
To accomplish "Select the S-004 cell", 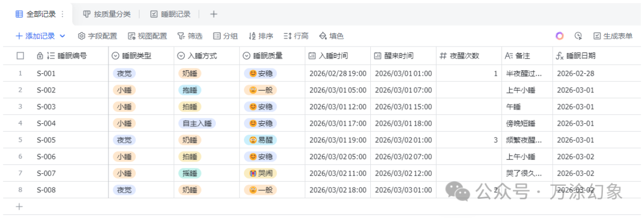I will coord(70,123).
